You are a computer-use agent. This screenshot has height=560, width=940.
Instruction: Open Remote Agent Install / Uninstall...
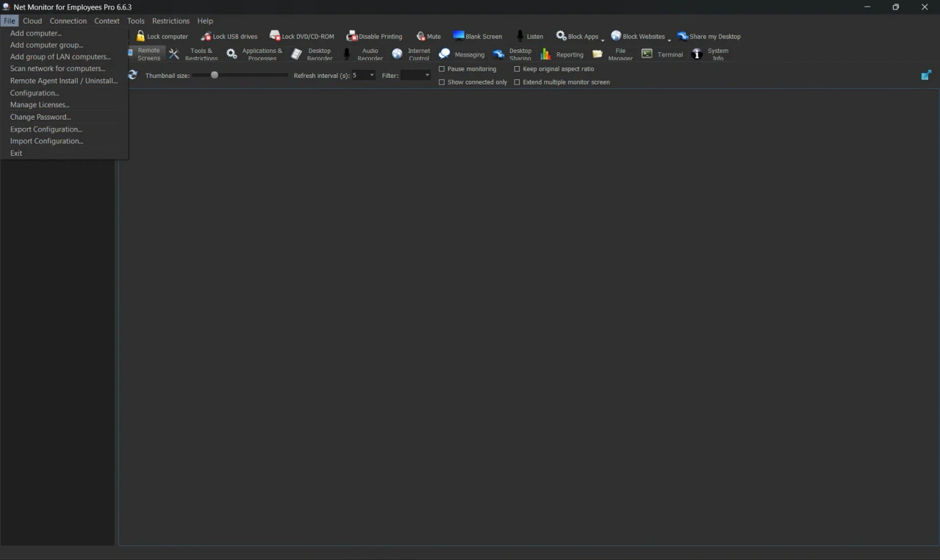64,81
